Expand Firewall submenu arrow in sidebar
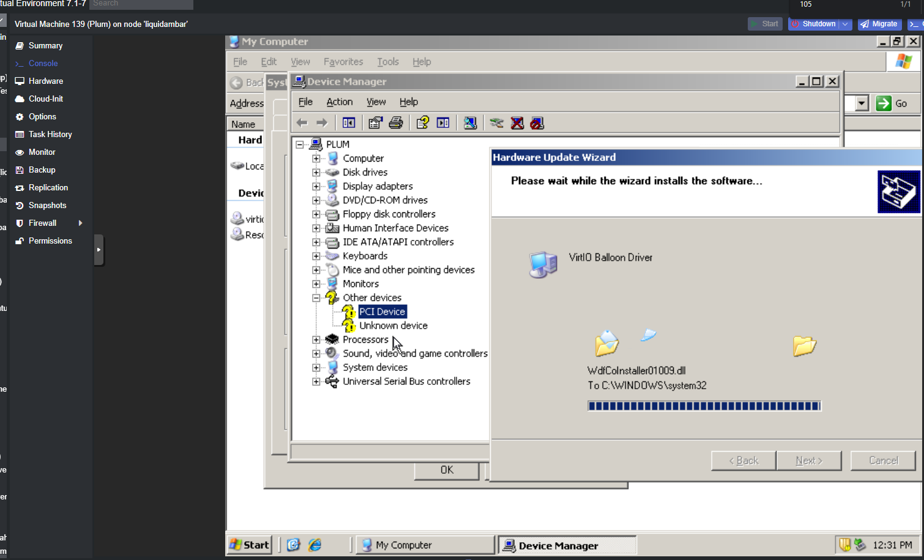 pos(80,223)
